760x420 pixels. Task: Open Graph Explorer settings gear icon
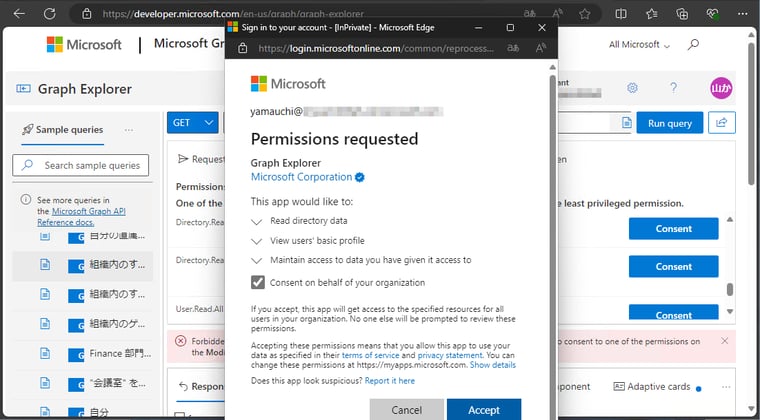[632, 88]
